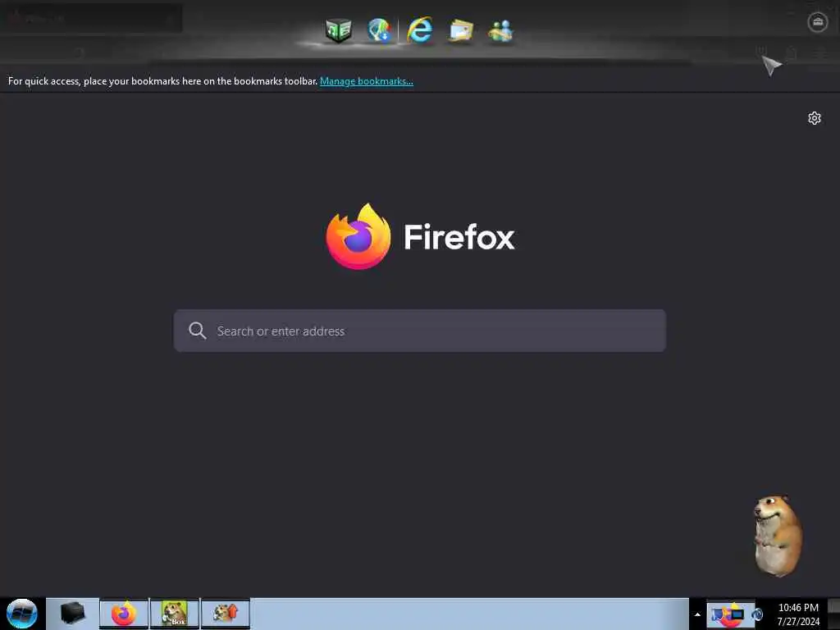Open the beaver Box taskbar app
The height and width of the screenshot is (630, 840).
point(174,614)
